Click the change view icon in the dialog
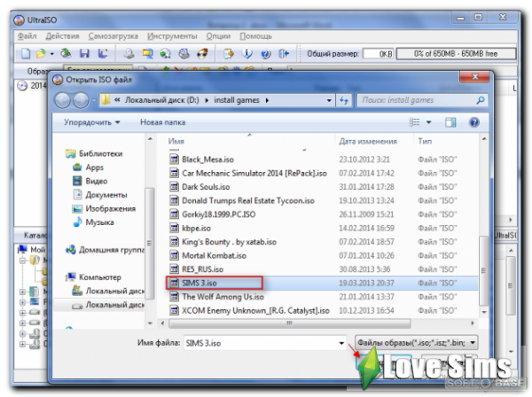This screenshot has width=532, height=397. (x=415, y=122)
